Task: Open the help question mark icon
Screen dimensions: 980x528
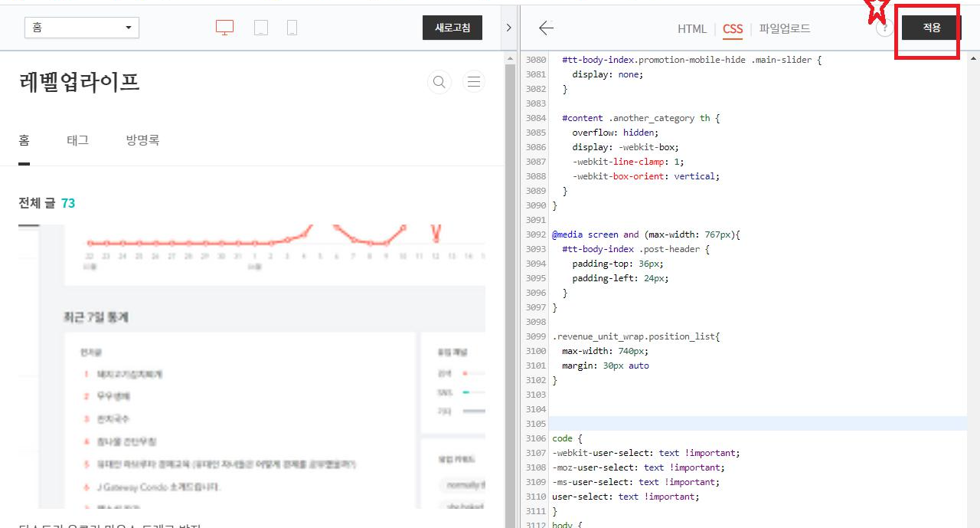Action: (x=884, y=28)
